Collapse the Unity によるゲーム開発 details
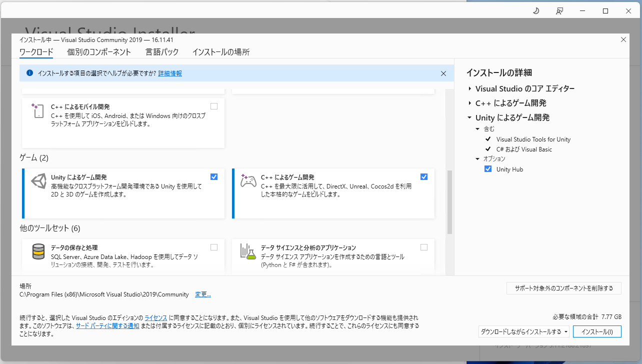Screen dimensions: 642x364 (469, 117)
